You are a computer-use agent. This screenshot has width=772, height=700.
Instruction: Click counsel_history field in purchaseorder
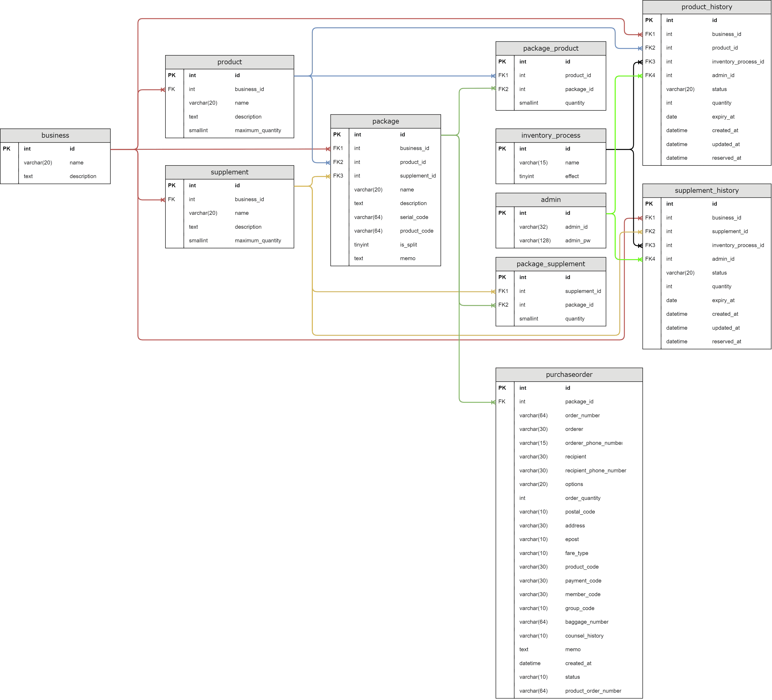[584, 636]
